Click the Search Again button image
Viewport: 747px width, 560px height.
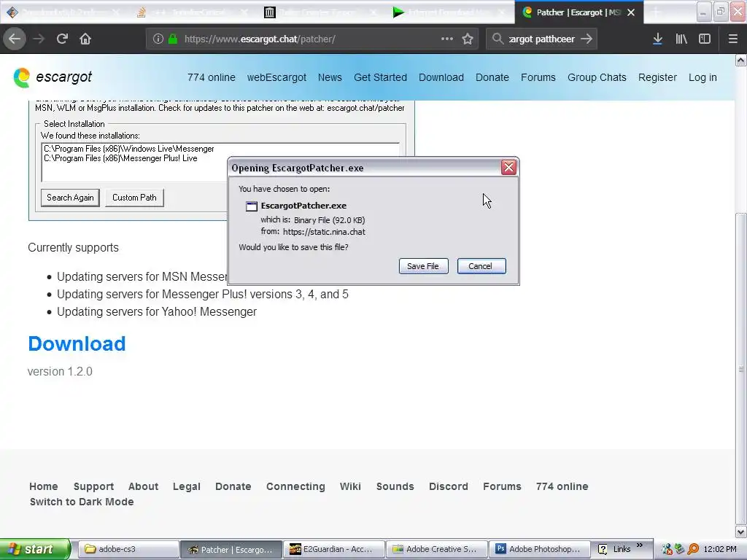point(70,198)
